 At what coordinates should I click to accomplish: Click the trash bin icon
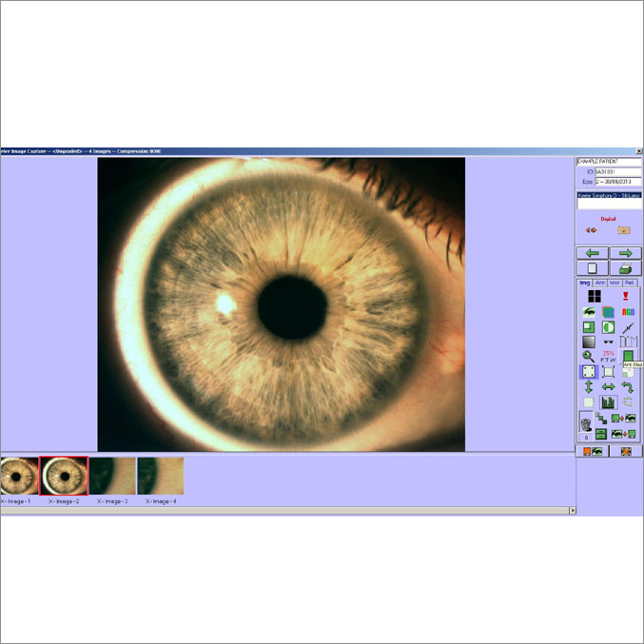(586, 423)
